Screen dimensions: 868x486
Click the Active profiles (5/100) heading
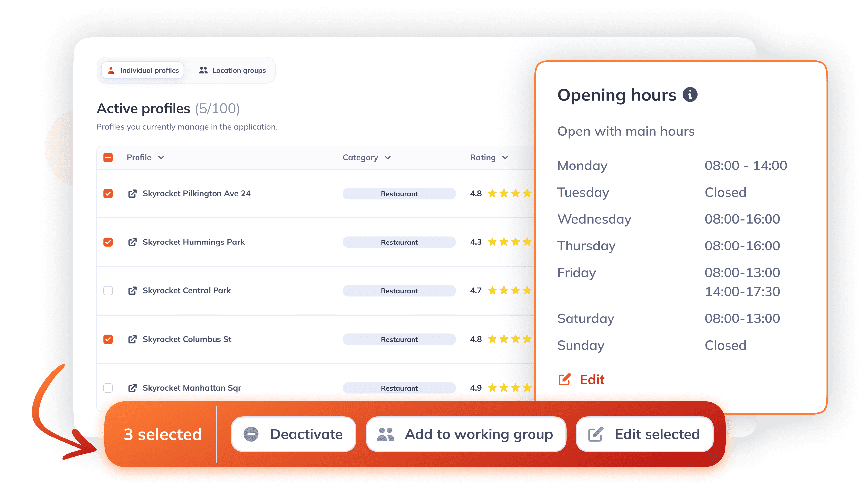pos(168,108)
